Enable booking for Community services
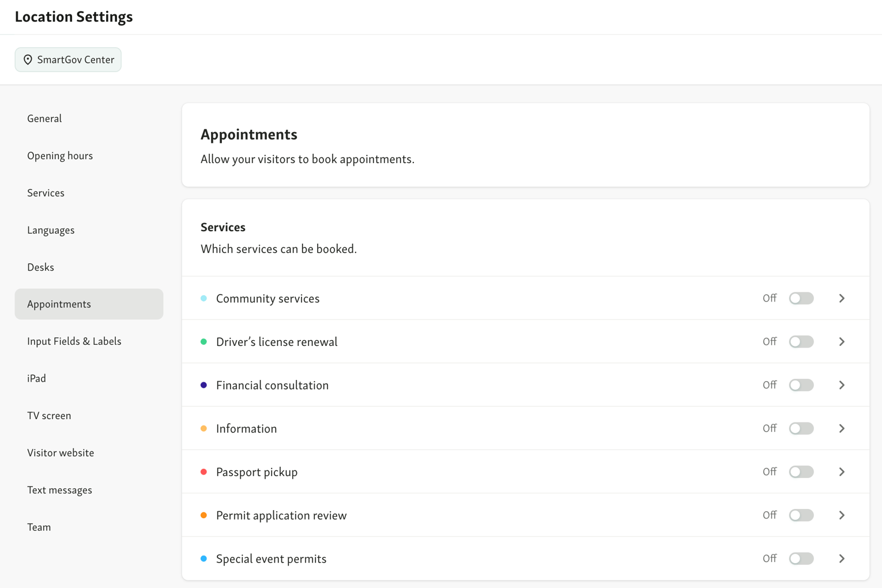The height and width of the screenshot is (588, 882). coord(801,298)
